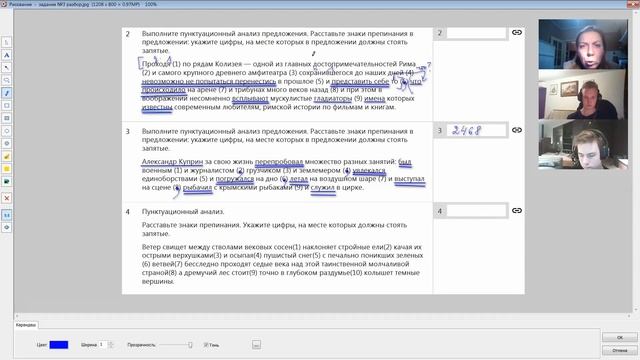Select the empty ellipse outline tool
Viewport: 640px width, 360px height.
(x=7, y=131)
